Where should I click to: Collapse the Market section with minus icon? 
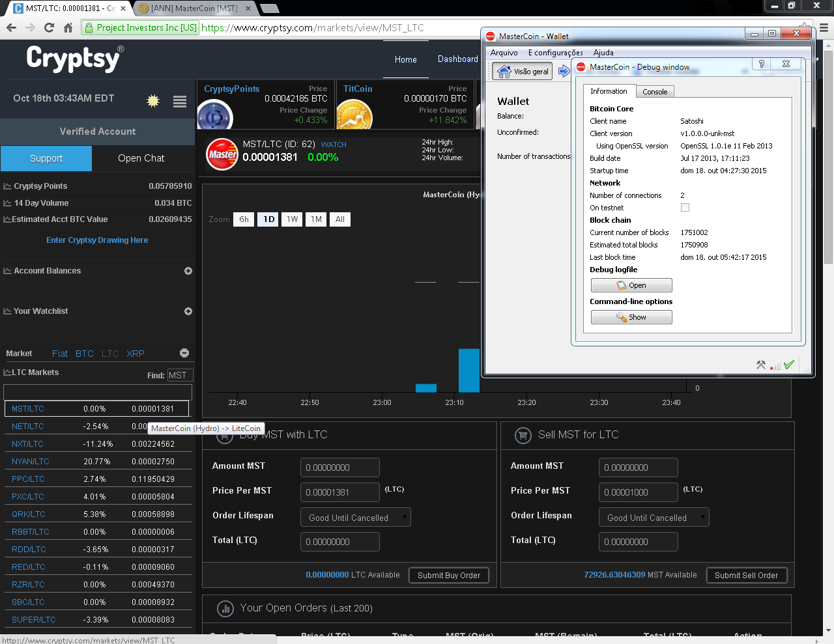184,353
